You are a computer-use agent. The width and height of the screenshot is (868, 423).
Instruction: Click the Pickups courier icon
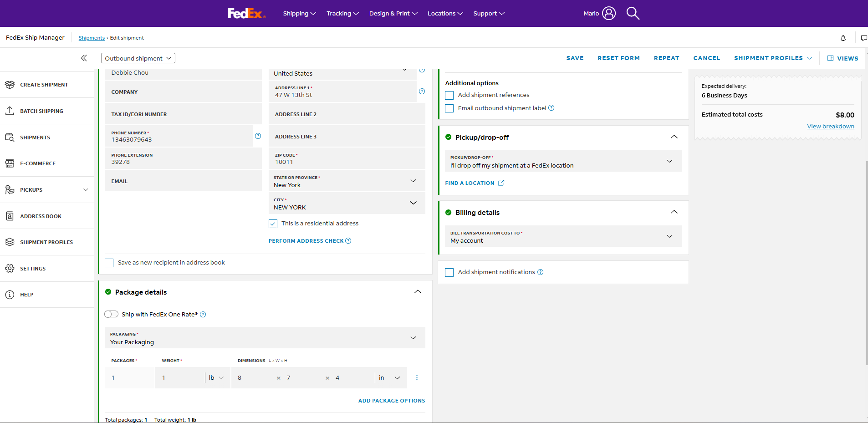(10, 189)
